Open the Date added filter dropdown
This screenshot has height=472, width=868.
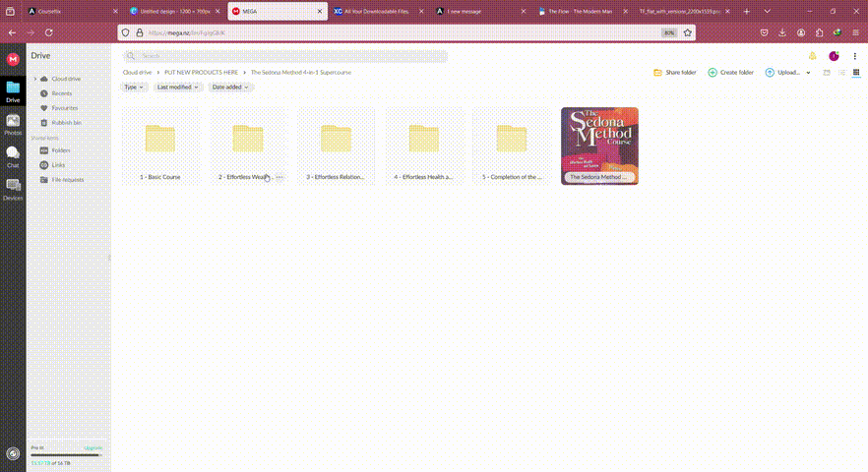pyautogui.click(x=229, y=87)
